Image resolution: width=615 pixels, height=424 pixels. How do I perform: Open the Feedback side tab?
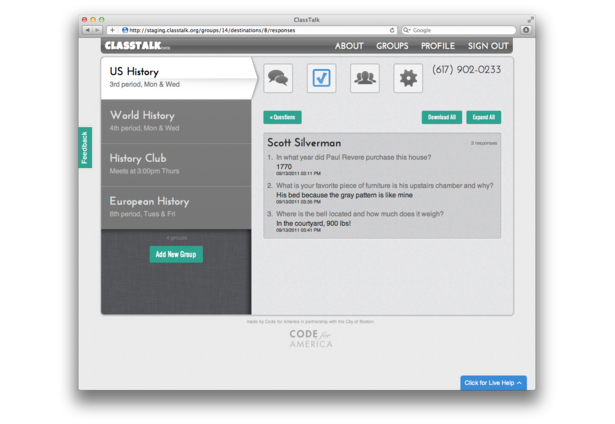tap(85, 147)
